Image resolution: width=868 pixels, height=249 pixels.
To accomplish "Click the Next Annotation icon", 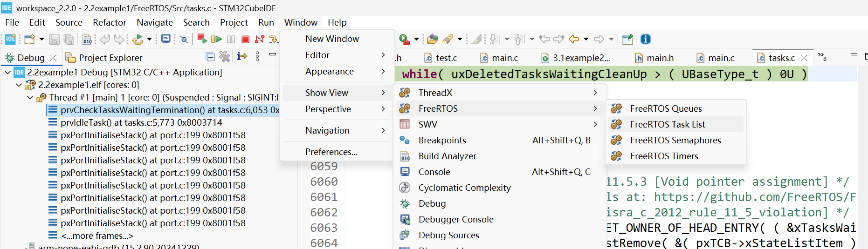I will (495, 40).
